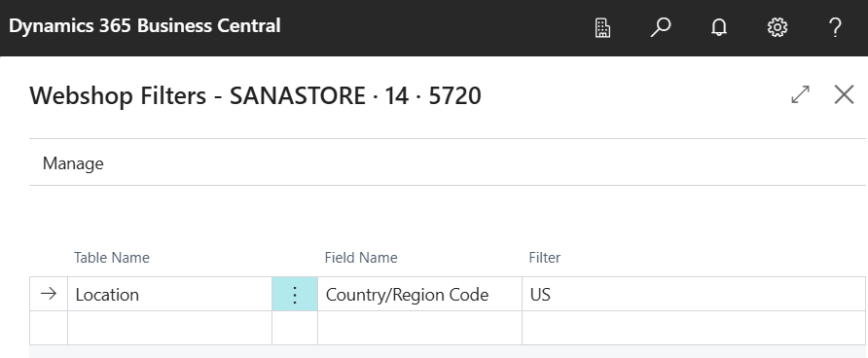Image resolution: width=868 pixels, height=358 pixels.
Task: Select the Country/Region Code field cell
Action: click(x=419, y=295)
